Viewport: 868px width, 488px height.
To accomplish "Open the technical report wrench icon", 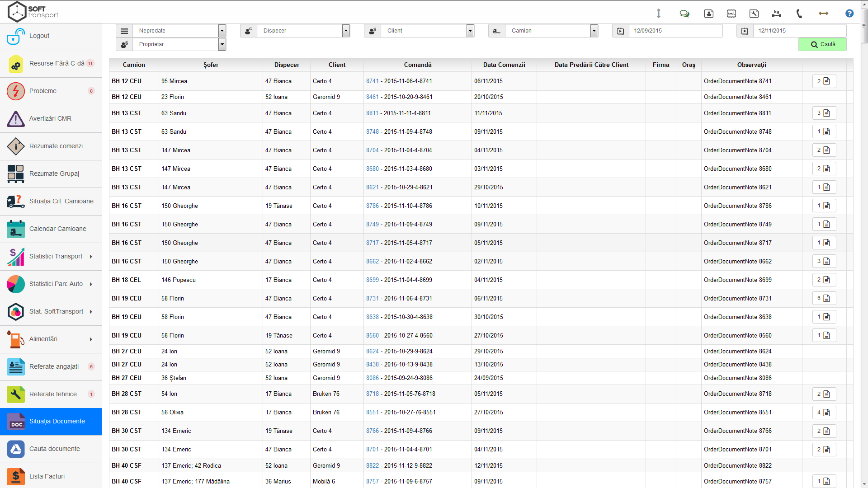I will tap(754, 14).
